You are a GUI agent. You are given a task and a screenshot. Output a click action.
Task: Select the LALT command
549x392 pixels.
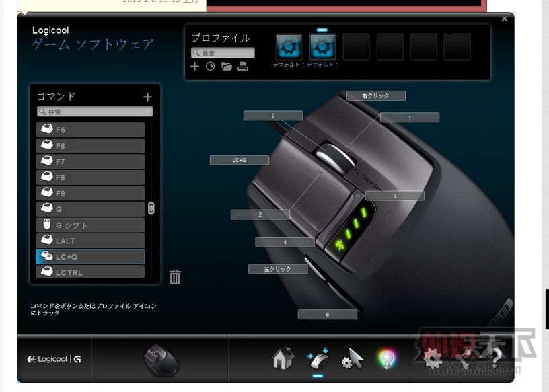pos(91,241)
